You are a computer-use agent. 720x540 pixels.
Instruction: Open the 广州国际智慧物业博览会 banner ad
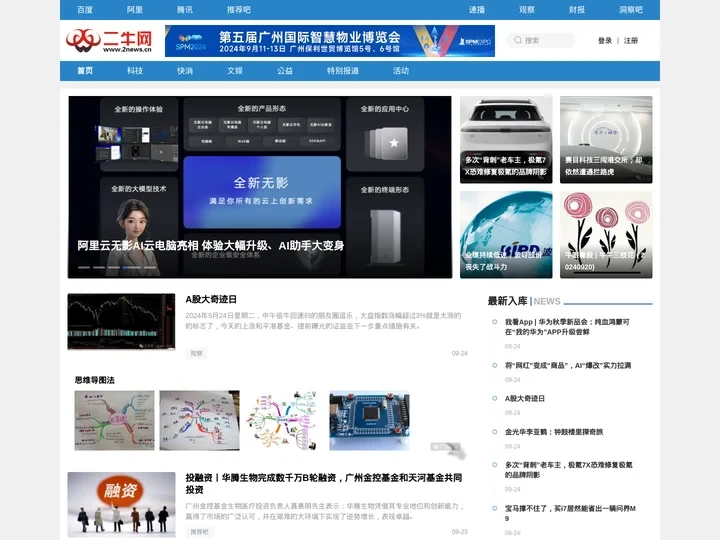click(x=330, y=41)
